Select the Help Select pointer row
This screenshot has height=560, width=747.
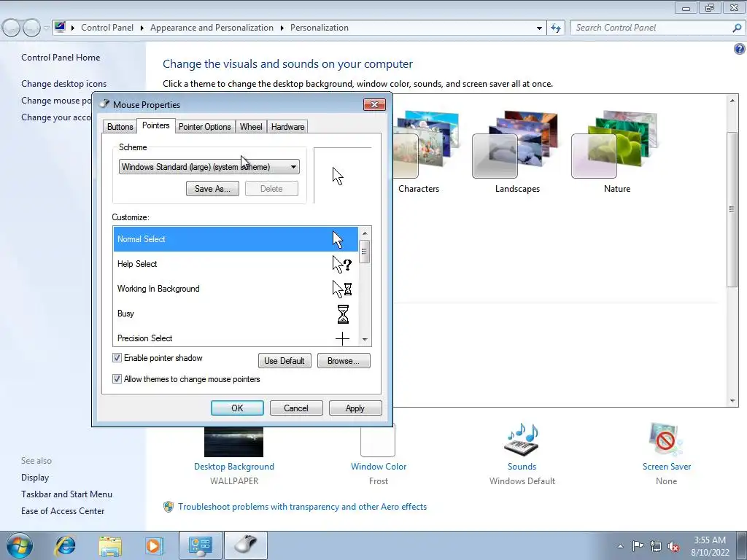pos(236,264)
